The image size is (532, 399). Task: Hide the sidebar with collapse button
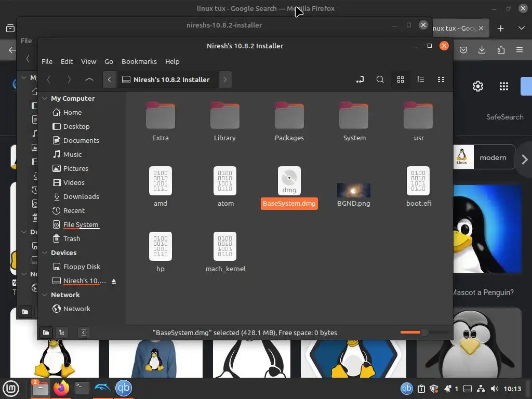tap(84, 332)
